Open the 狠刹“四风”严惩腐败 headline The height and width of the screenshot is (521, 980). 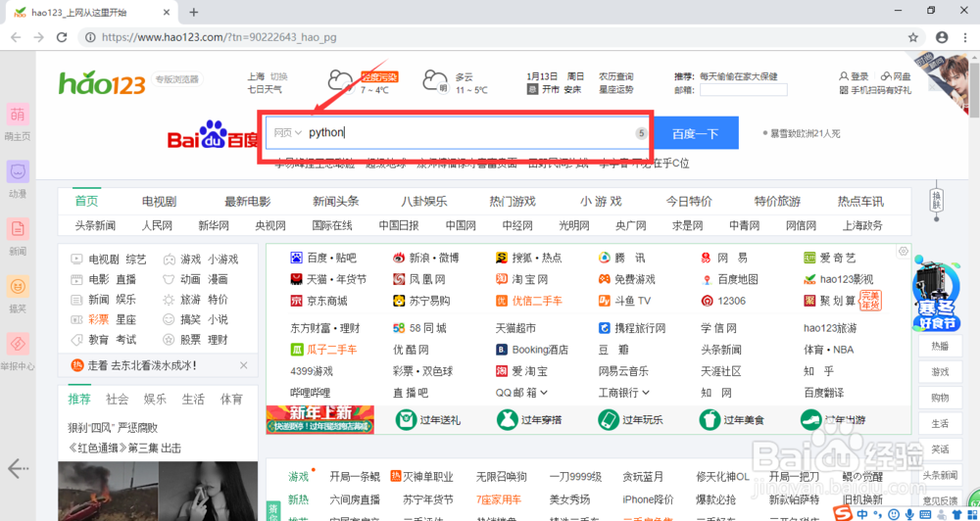pos(113,428)
